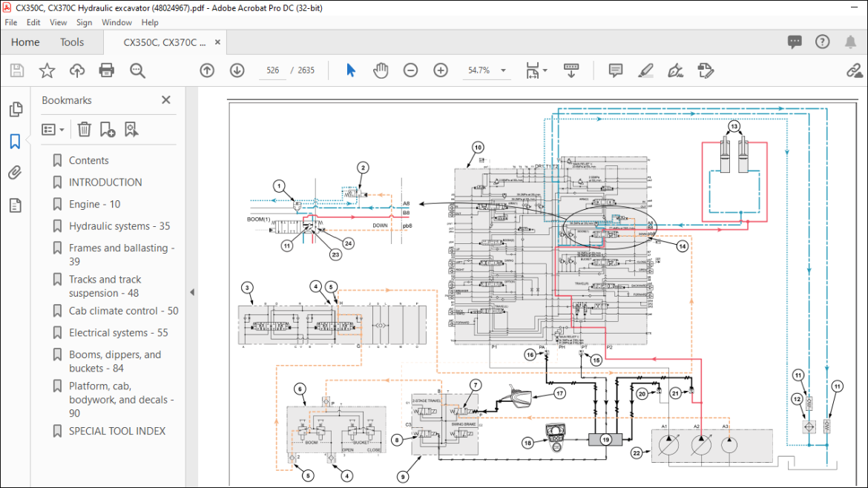
Task: Zoom in with plus button
Action: click(x=441, y=70)
